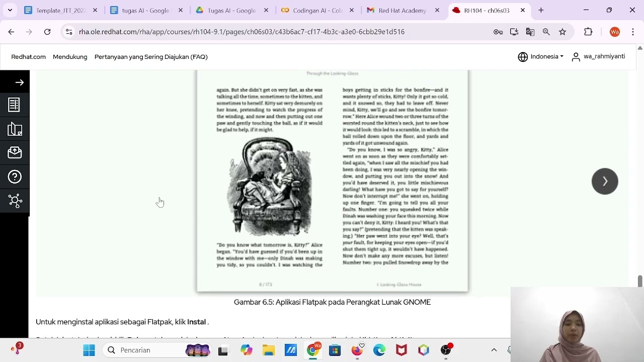Open the book/ebook icon in sidebar

(x=15, y=129)
